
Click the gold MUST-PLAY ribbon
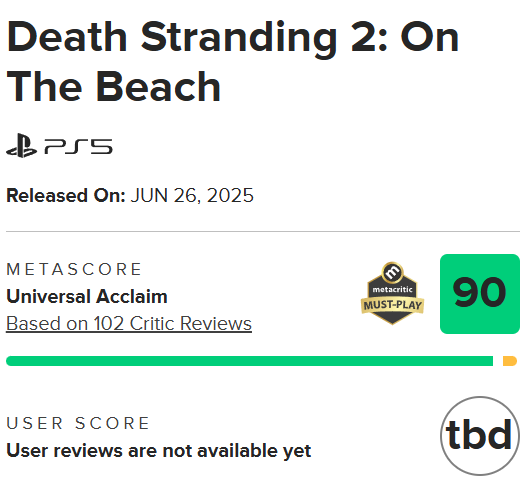point(392,305)
